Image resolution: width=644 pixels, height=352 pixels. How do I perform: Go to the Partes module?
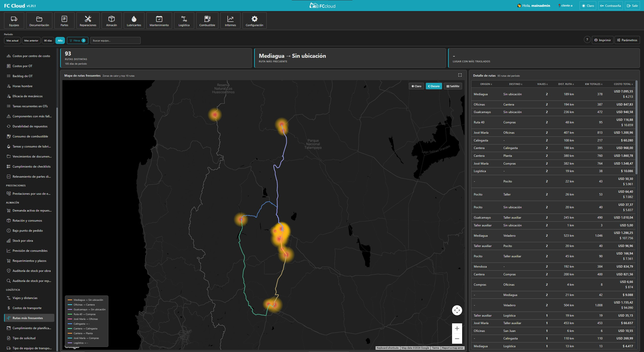pyautogui.click(x=64, y=21)
